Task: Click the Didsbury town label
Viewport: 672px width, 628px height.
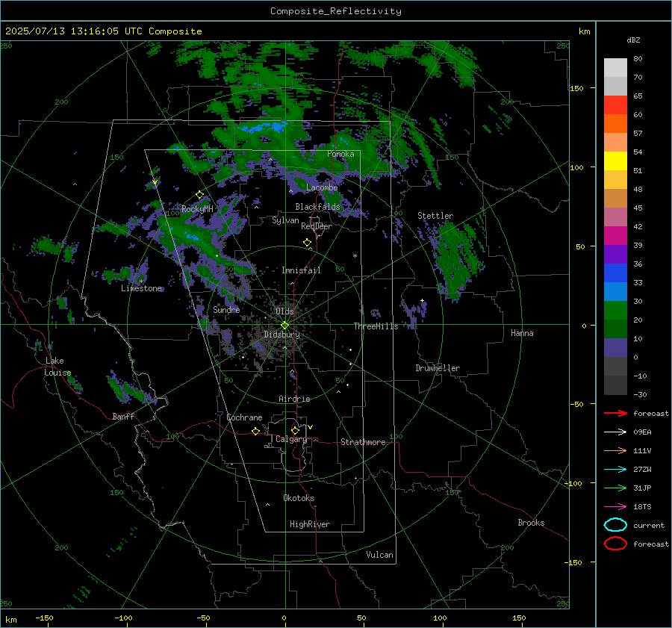Action: click(281, 335)
